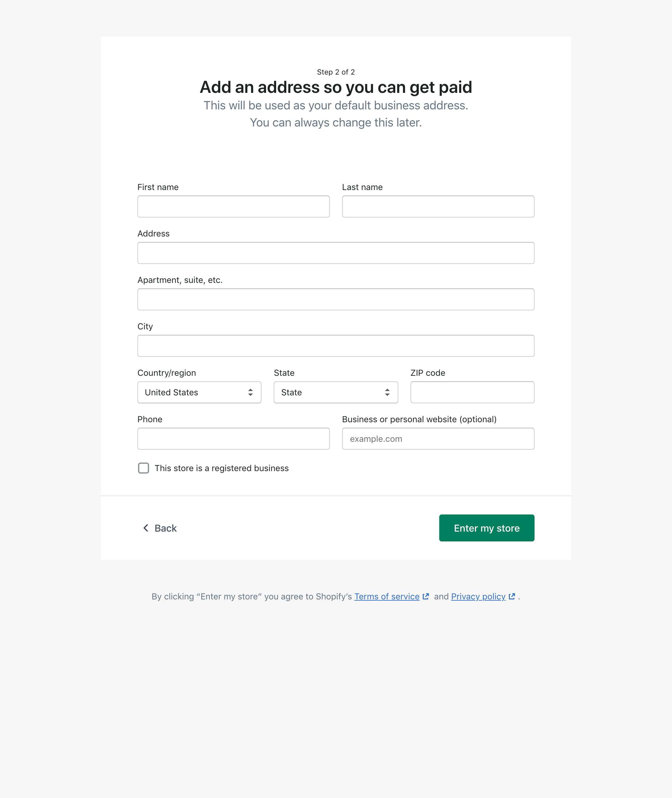Select the Address input field
Image resolution: width=672 pixels, height=798 pixels.
[336, 253]
